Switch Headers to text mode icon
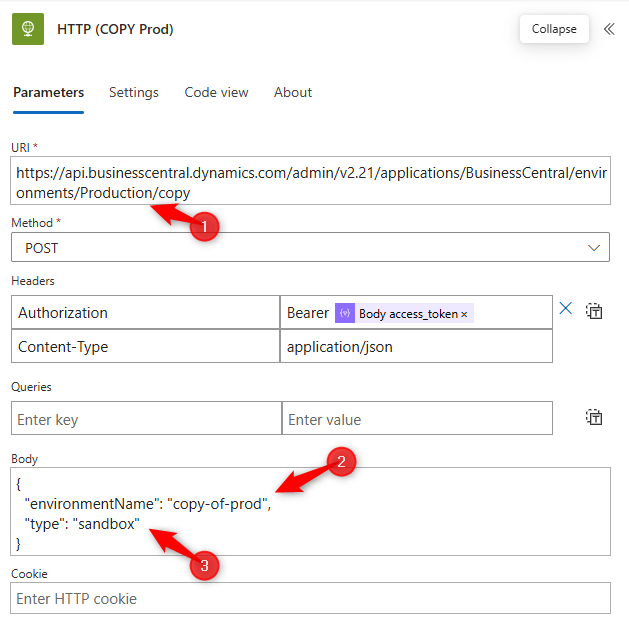Screen dimensions: 629x637 (x=594, y=311)
